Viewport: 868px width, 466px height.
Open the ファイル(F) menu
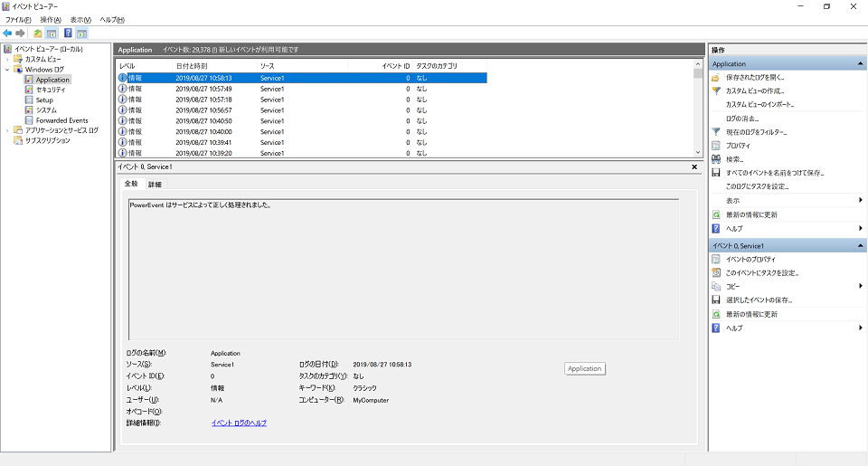(x=18, y=20)
